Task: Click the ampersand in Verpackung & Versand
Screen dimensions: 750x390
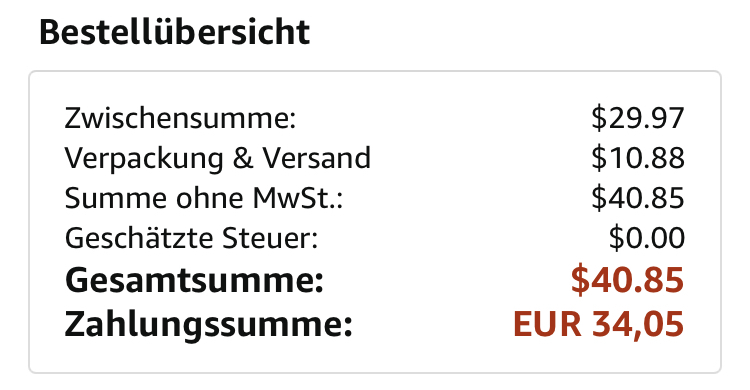Action: (x=243, y=158)
